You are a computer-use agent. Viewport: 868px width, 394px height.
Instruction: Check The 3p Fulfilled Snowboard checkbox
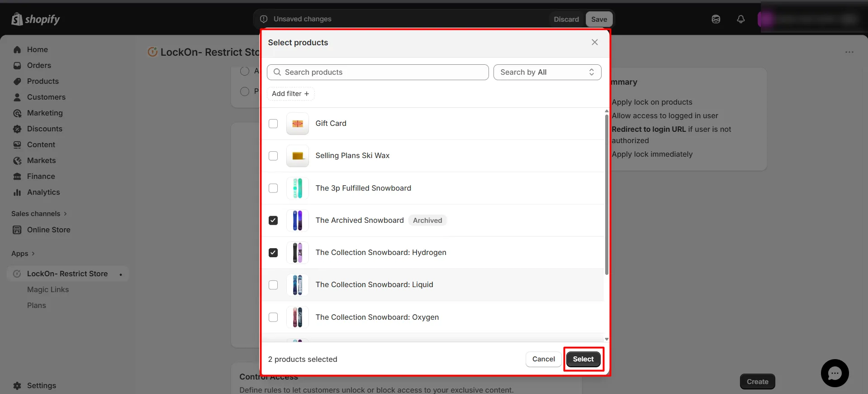pyautogui.click(x=273, y=188)
